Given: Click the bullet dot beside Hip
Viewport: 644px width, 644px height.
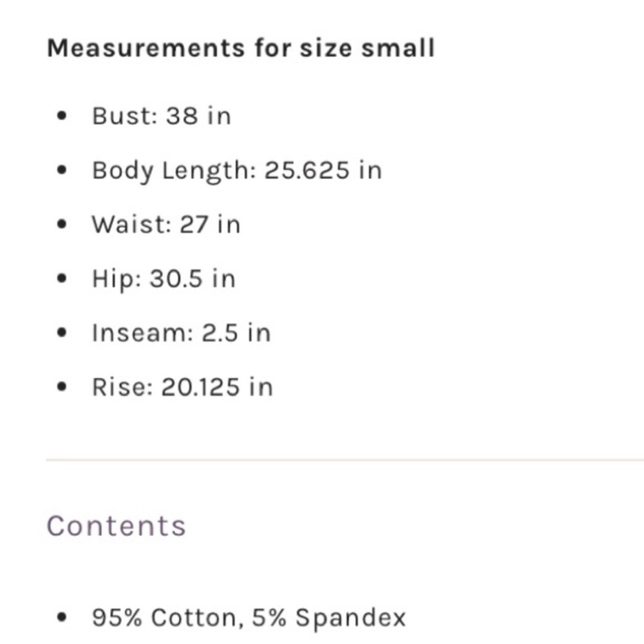Looking at the screenshot, I should 62,279.
